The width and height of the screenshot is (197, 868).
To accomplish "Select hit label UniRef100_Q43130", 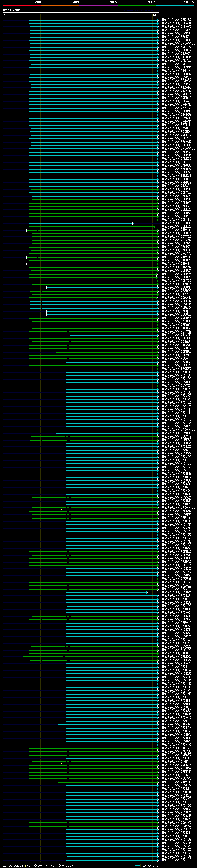I will point(177,91).
